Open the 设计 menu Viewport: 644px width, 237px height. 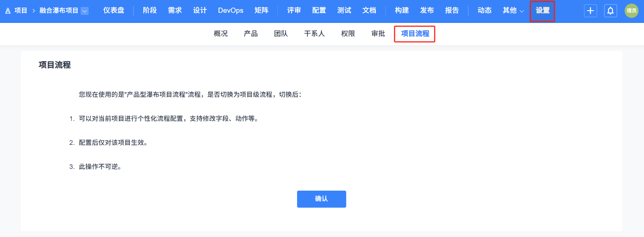coord(200,11)
